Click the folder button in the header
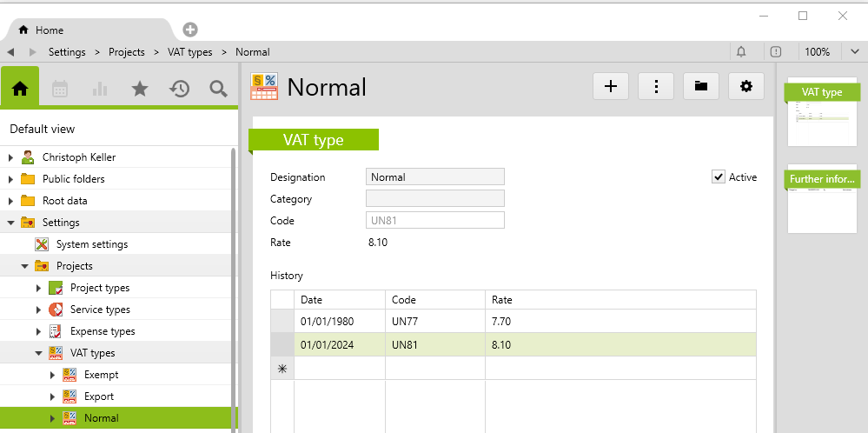This screenshot has height=433, width=868. click(x=700, y=86)
